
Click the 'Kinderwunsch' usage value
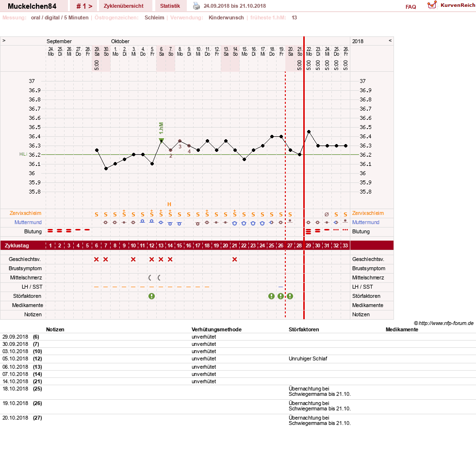[226, 17]
